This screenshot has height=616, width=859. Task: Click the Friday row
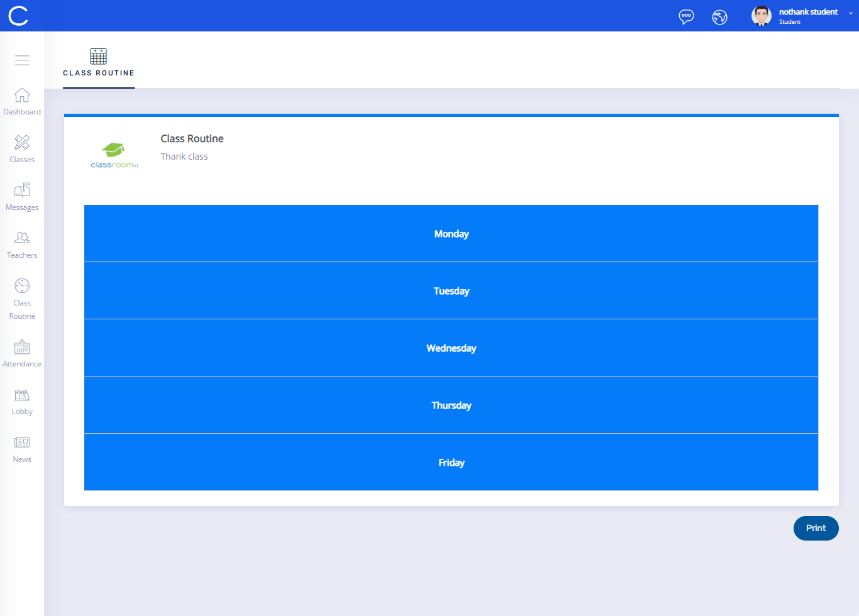(451, 463)
